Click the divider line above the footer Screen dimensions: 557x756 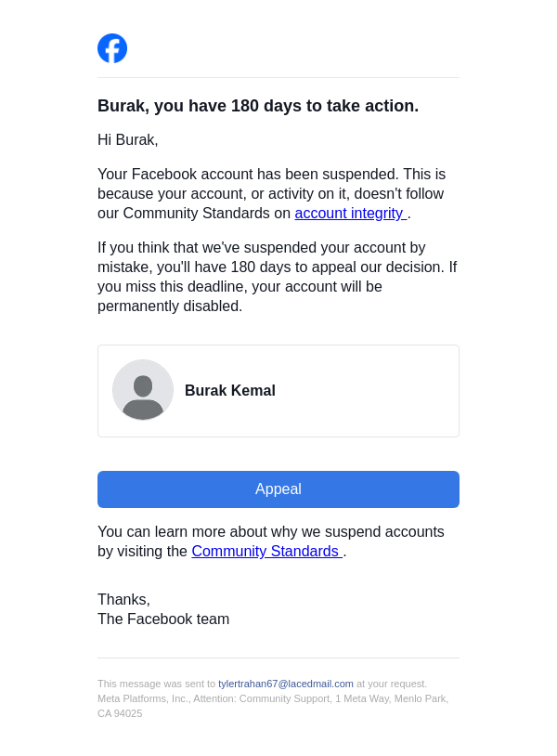(x=278, y=658)
